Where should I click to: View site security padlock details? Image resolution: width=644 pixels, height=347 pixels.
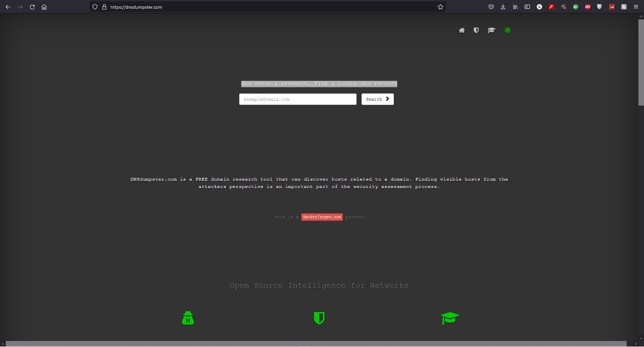(x=104, y=7)
